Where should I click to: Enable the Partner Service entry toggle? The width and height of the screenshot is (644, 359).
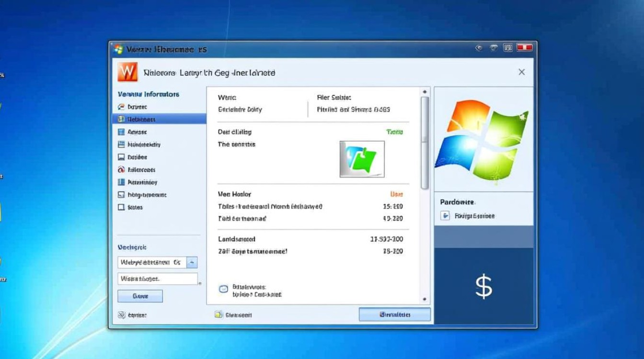coord(446,216)
